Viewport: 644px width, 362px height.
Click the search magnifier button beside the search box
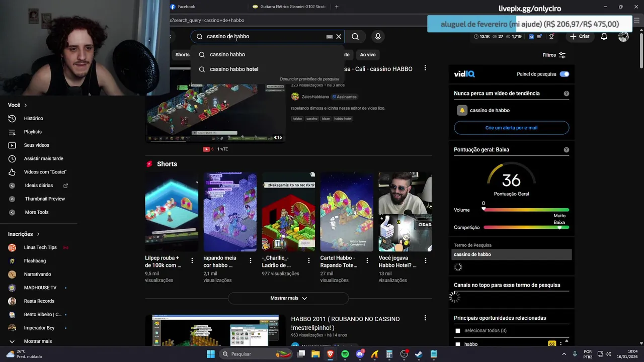355,36
